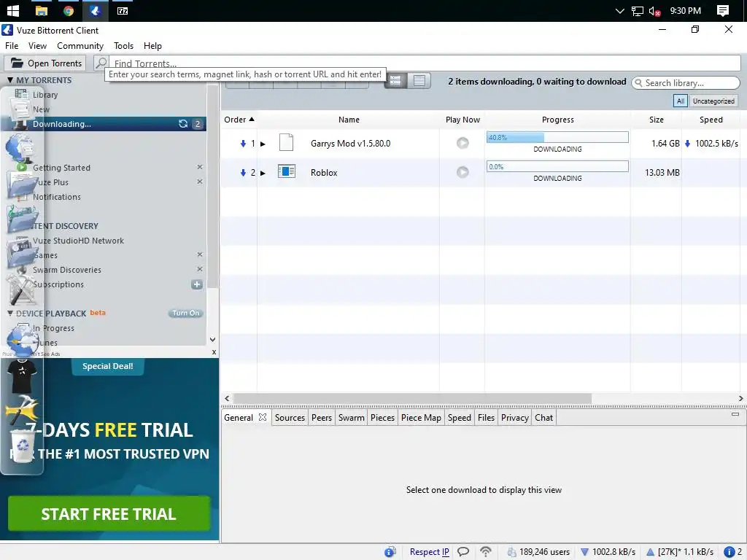Image resolution: width=747 pixels, height=560 pixels.
Task: Click the Open Torrents button
Action: pos(46,63)
